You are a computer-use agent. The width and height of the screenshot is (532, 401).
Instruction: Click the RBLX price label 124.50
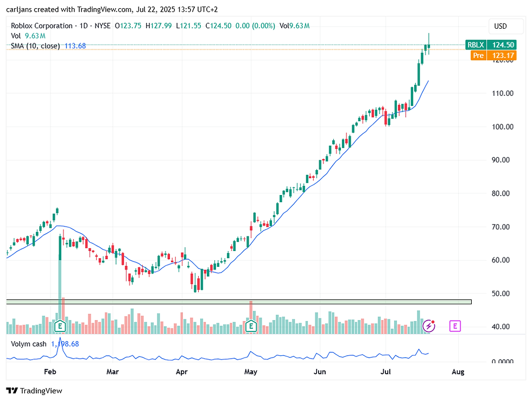pos(491,45)
